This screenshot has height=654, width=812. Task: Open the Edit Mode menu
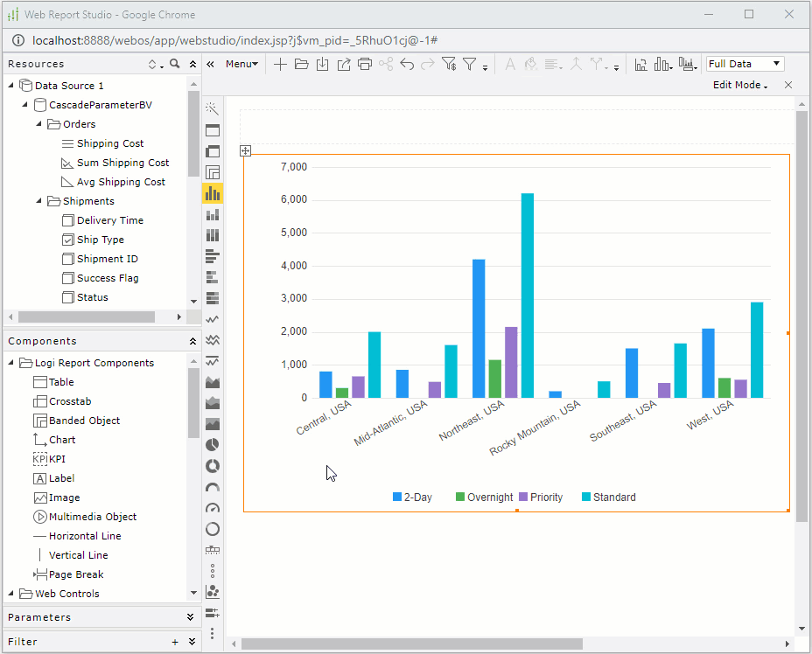[x=739, y=85]
